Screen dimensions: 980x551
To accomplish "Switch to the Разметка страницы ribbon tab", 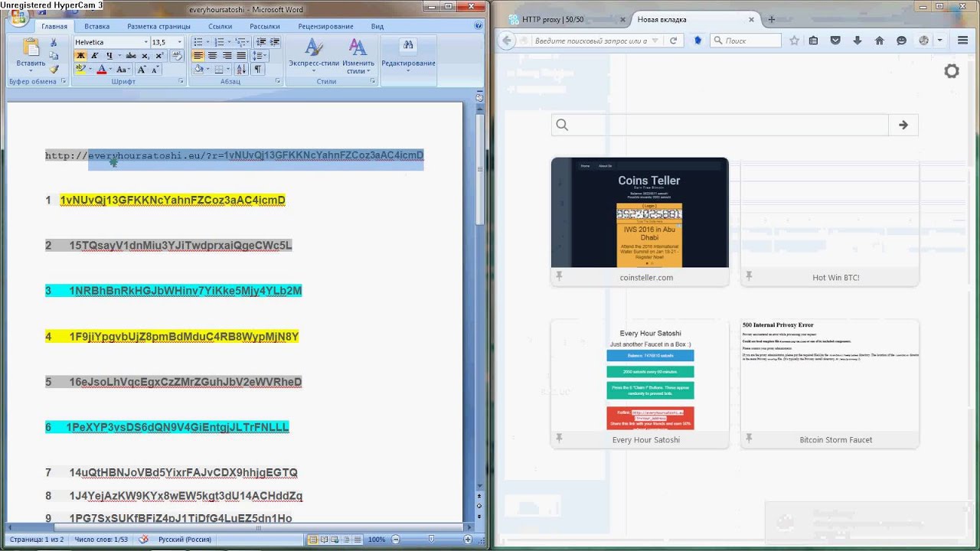I will (158, 26).
